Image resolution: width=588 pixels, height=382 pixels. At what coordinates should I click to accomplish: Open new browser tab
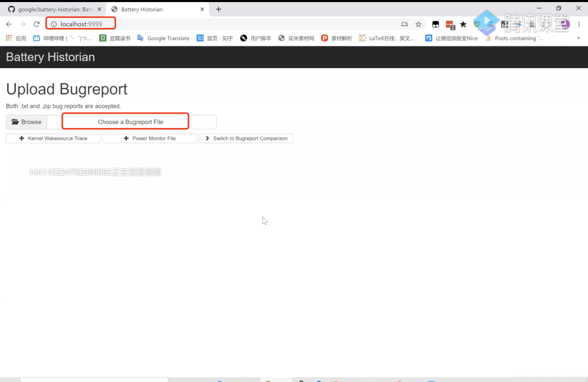point(219,9)
